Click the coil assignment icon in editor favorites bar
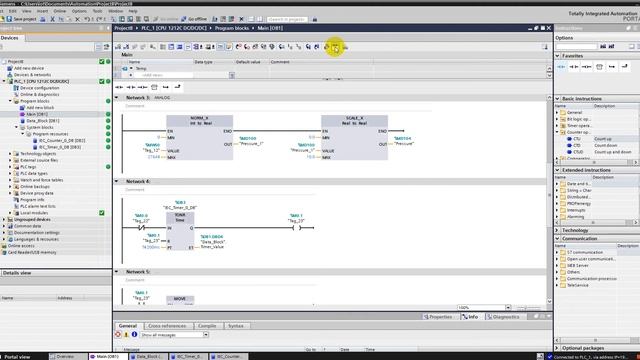Screen dimensions: 640x360 pos(142,87)
